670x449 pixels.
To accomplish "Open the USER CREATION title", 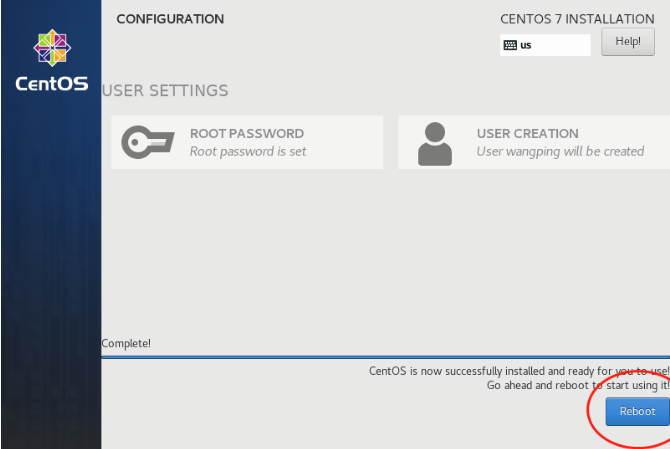I will point(527,133).
